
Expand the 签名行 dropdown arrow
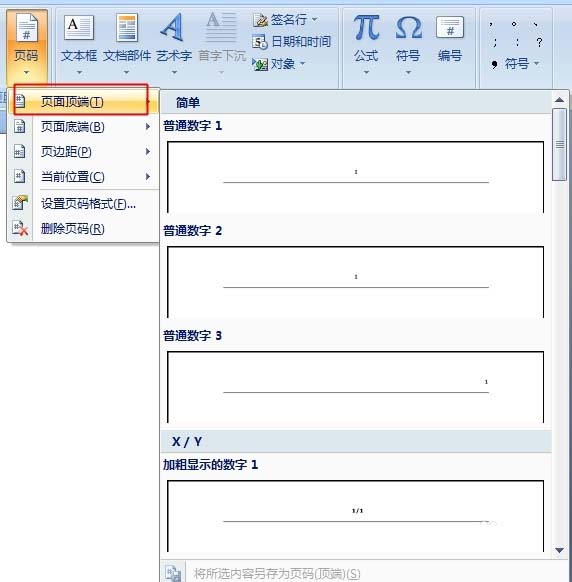pyautogui.click(x=315, y=19)
